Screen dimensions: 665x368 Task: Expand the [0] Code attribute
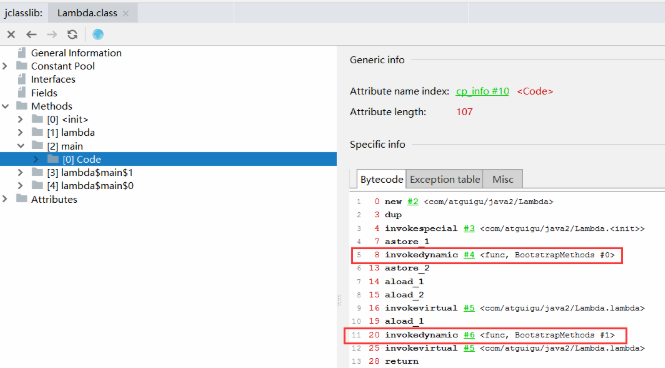coord(36,159)
